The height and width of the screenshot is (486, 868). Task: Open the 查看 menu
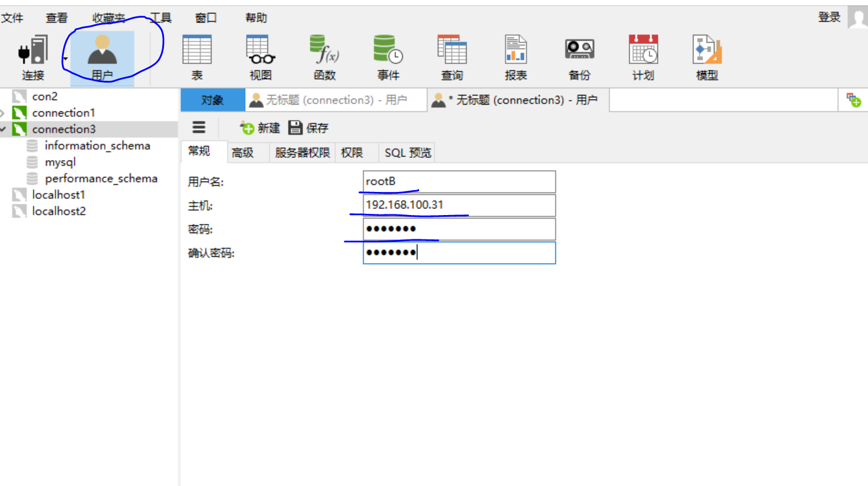point(57,18)
